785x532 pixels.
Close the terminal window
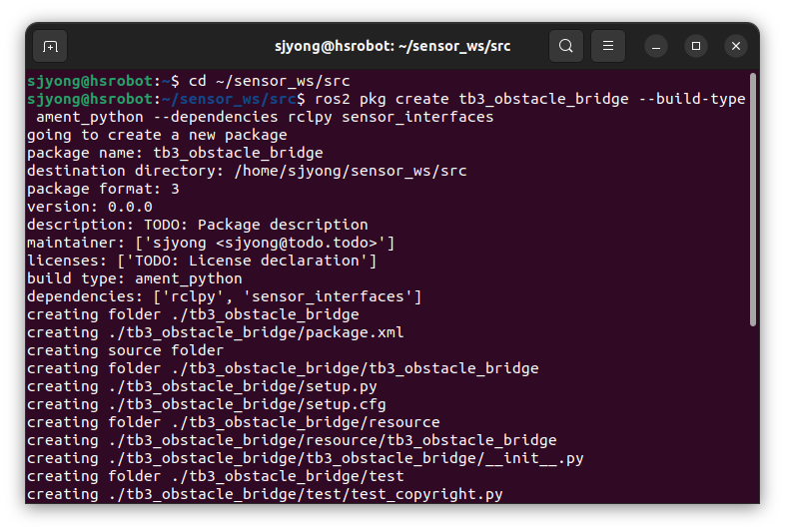[736, 46]
